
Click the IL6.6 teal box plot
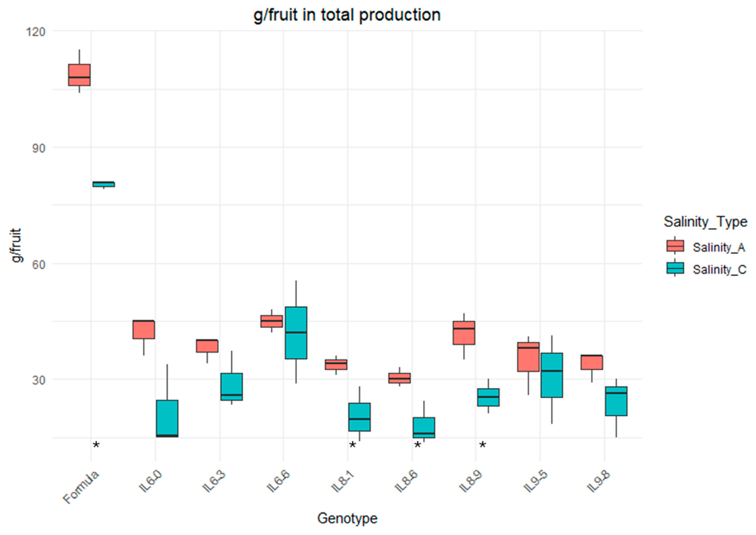point(296,333)
